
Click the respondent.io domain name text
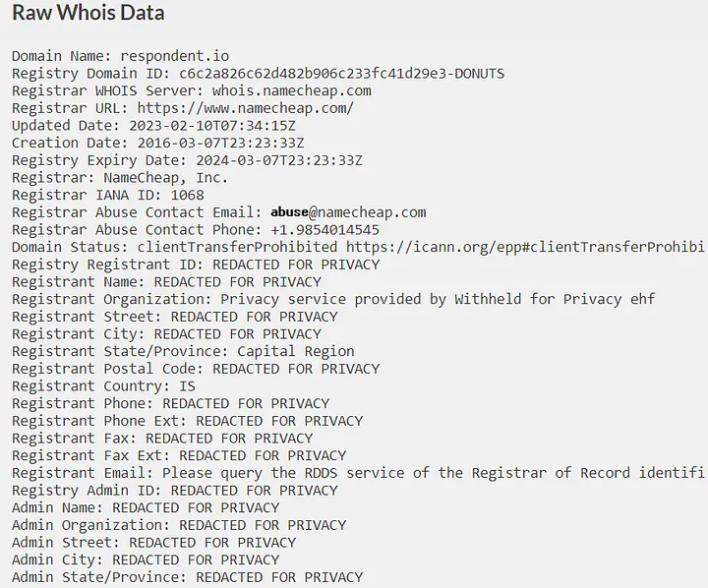coord(175,56)
